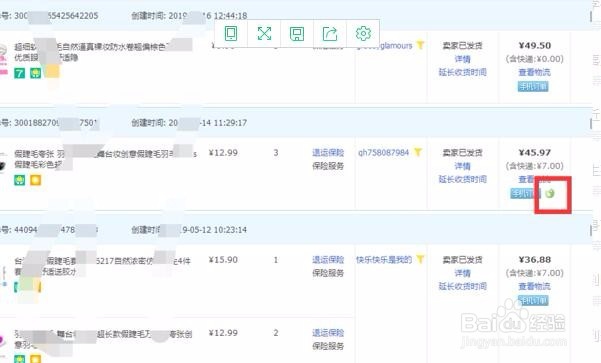Image resolution: width=601 pixels, height=363 pixels.
Task: Click 手机订单 badge in ¥49.50 order
Action: click(533, 87)
